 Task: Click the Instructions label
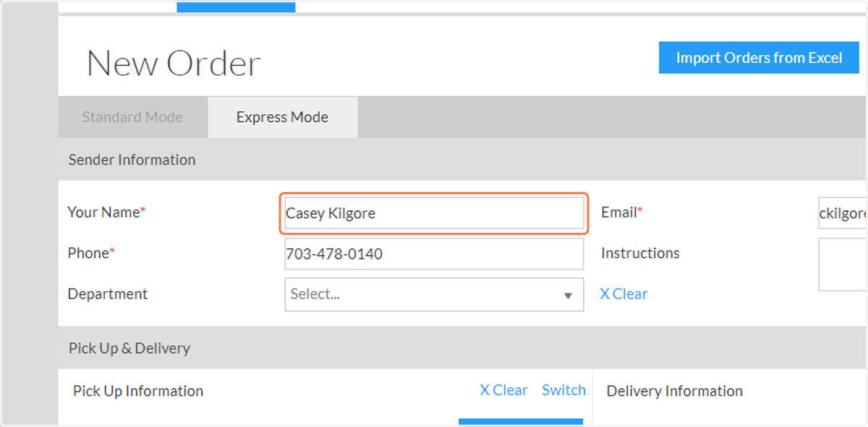[x=640, y=253]
